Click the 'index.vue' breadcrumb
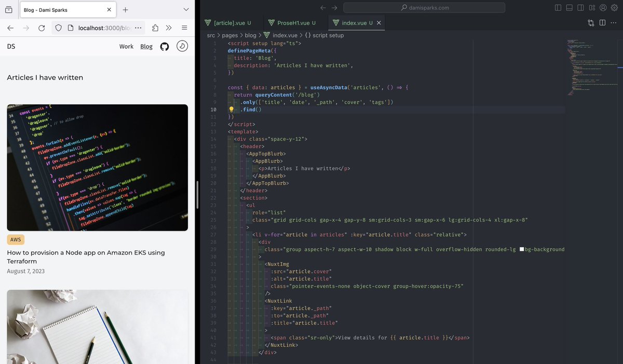 pyautogui.click(x=280, y=35)
